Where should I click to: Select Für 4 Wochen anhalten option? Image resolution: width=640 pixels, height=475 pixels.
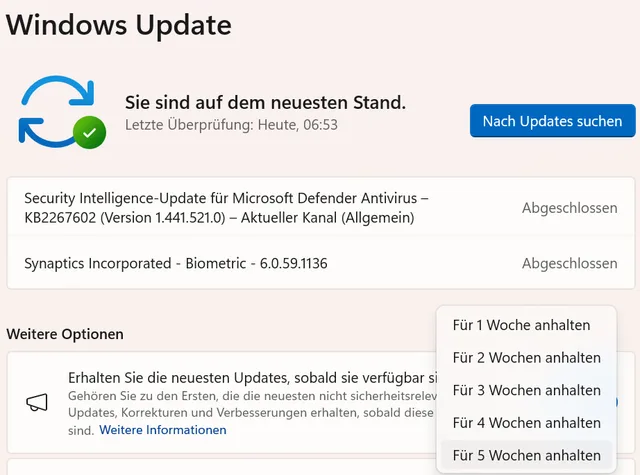tap(526, 423)
